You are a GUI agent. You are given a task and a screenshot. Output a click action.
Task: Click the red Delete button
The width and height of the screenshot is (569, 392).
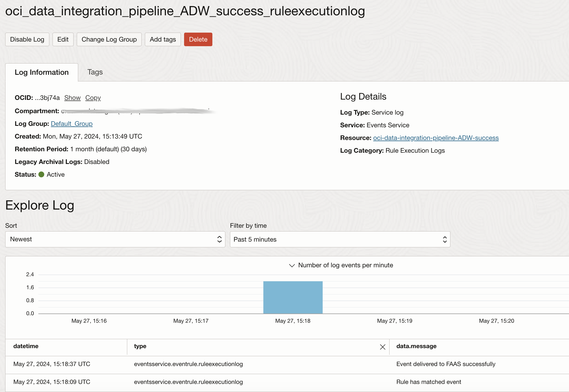pyautogui.click(x=198, y=39)
